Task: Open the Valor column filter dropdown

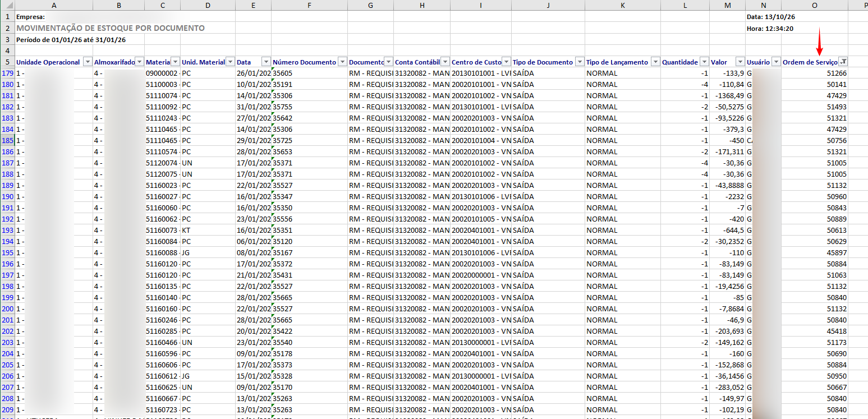Action: (x=740, y=62)
